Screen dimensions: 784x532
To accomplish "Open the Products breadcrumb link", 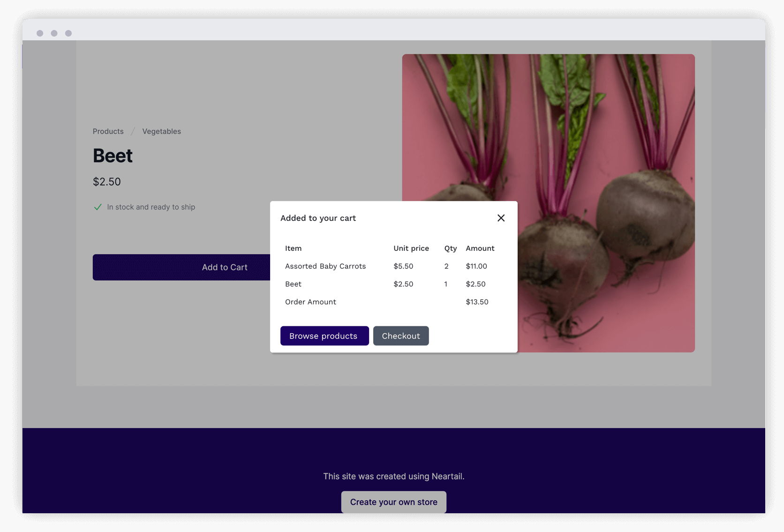I will (x=108, y=131).
